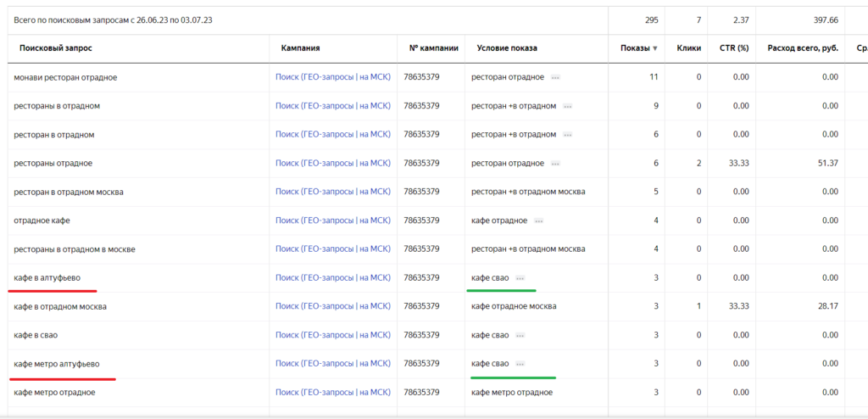Select query text 'ресторан в отрадном москва'
The height and width of the screenshot is (419, 868).
point(69,192)
